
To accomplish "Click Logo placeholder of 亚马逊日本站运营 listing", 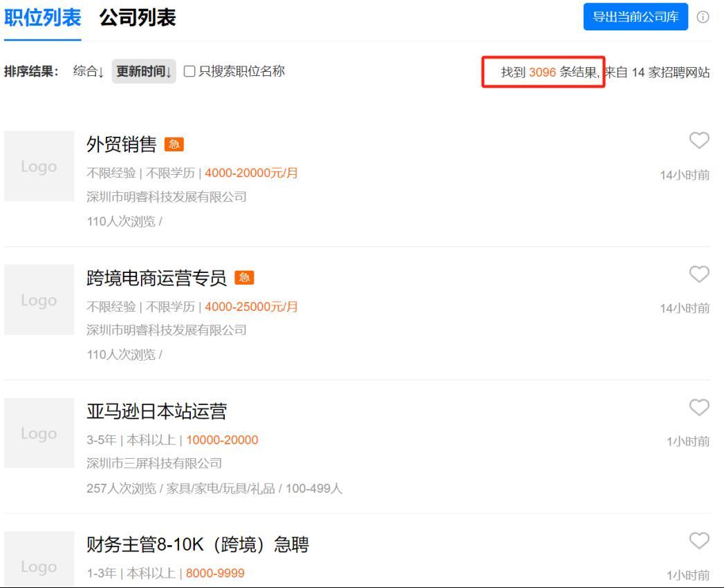I will pos(39,433).
